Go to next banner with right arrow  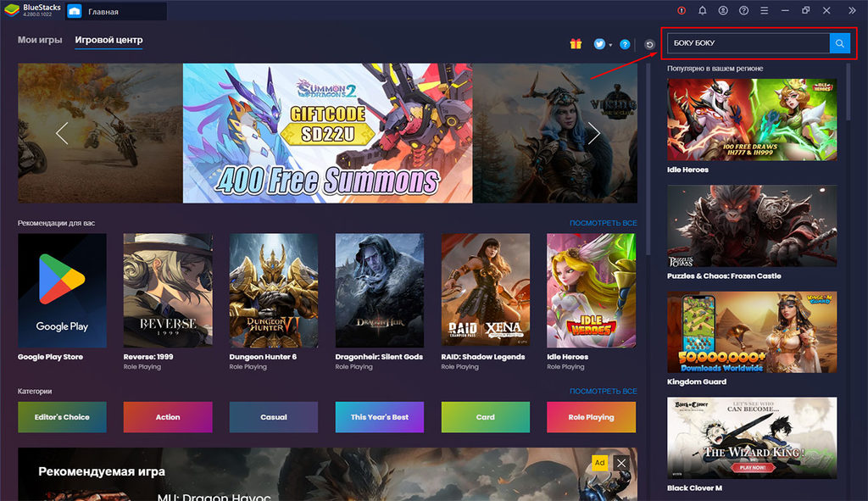pyautogui.click(x=593, y=133)
